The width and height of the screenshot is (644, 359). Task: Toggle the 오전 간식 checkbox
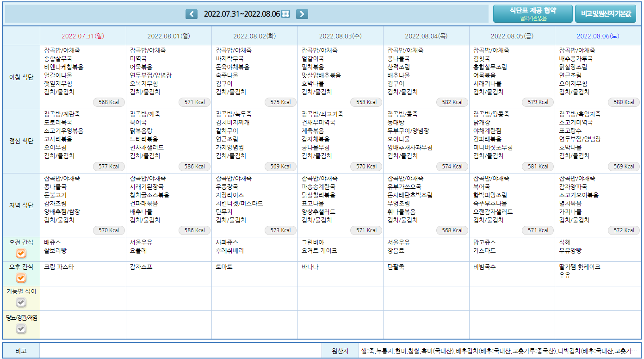(x=21, y=254)
